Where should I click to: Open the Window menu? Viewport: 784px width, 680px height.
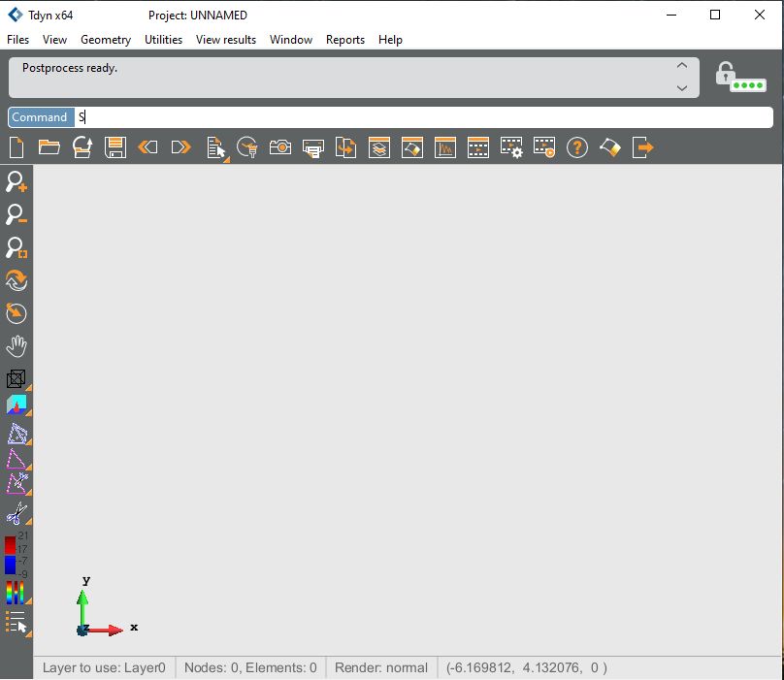[291, 40]
